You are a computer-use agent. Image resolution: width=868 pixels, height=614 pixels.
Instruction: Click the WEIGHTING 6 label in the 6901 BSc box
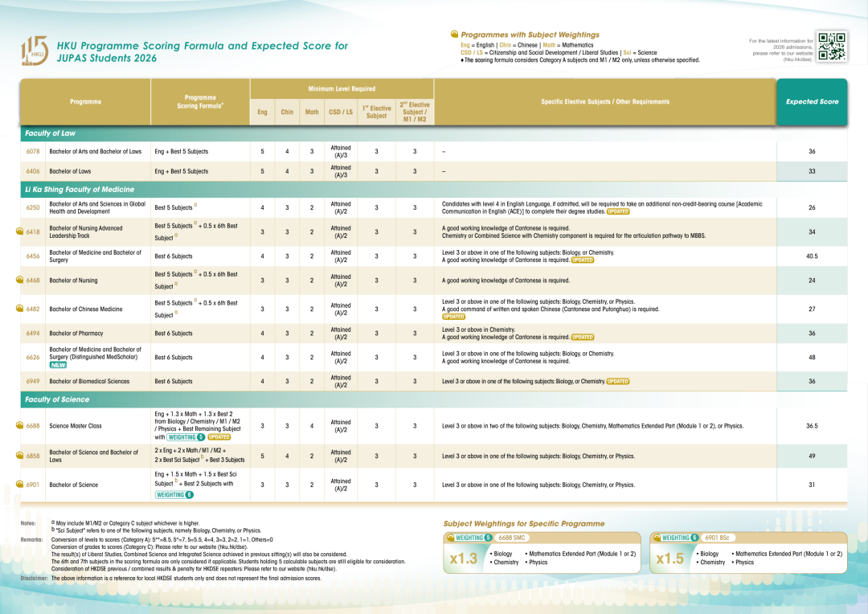(676, 538)
